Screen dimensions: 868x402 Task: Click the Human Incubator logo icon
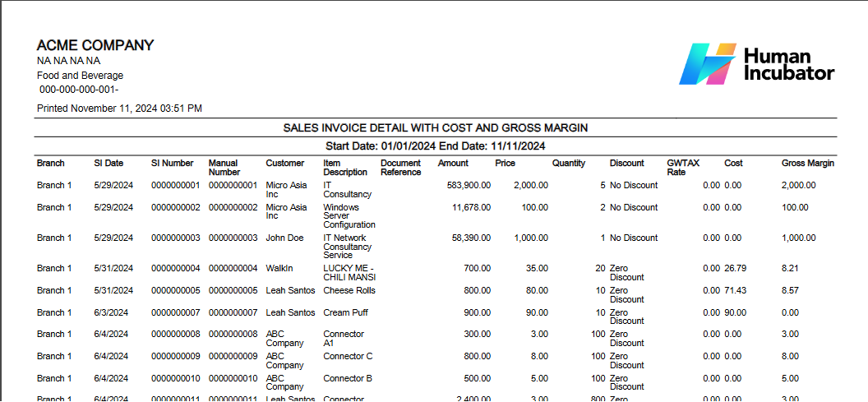click(706, 64)
